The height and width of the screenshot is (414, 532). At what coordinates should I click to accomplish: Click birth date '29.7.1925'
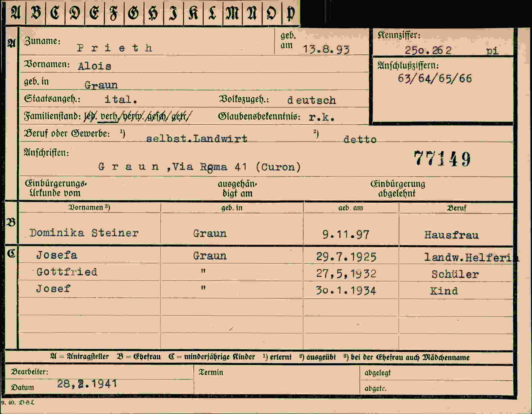coord(346,257)
